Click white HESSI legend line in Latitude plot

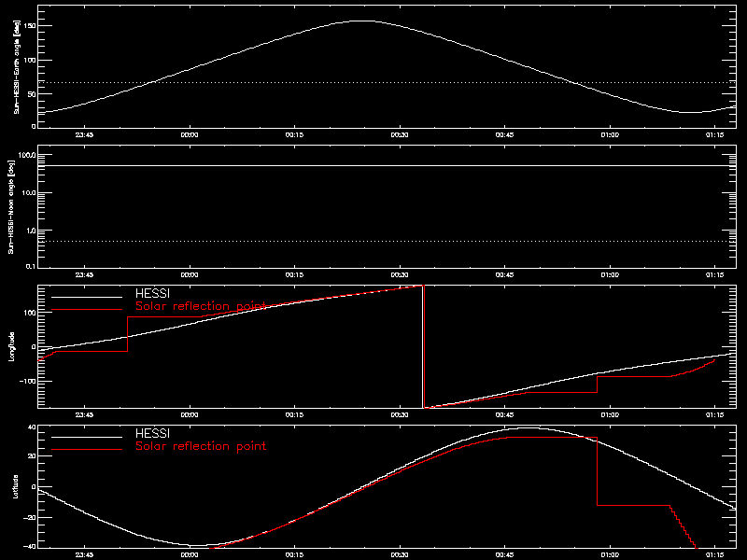pos(87,437)
